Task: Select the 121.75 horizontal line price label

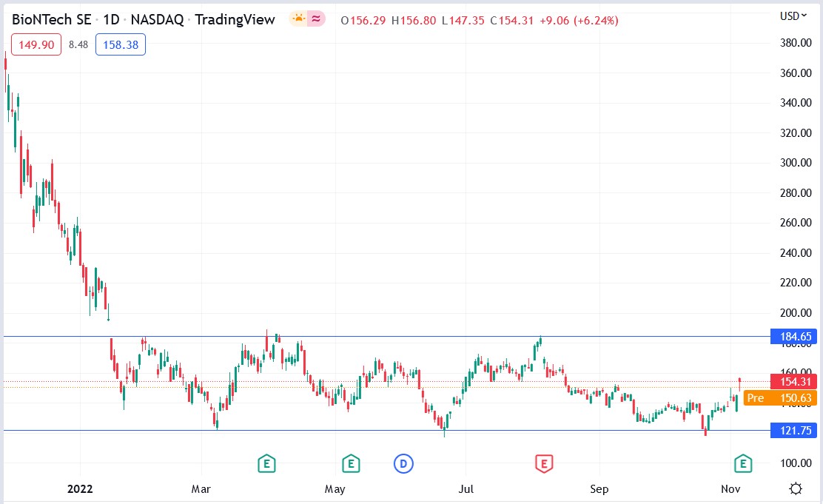Action: point(793,431)
